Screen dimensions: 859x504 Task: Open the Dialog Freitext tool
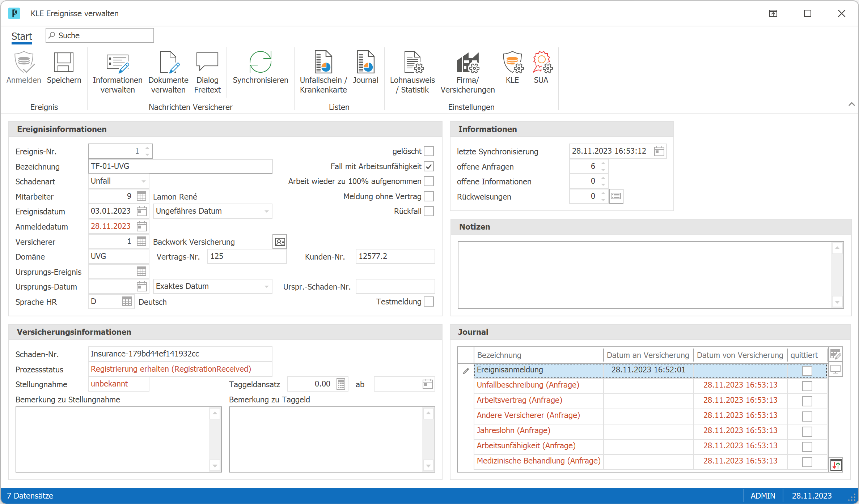(207, 72)
